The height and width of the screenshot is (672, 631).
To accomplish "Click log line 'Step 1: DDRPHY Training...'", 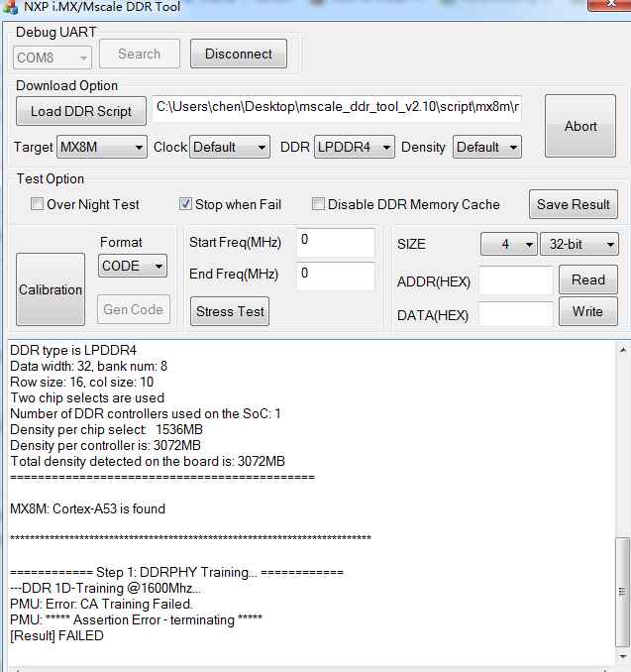I will coord(177,572).
